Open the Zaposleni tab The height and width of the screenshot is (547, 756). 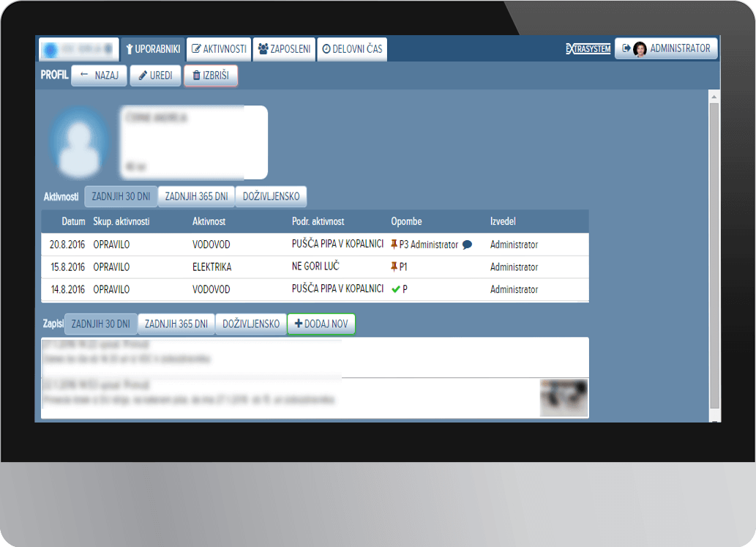click(x=284, y=49)
